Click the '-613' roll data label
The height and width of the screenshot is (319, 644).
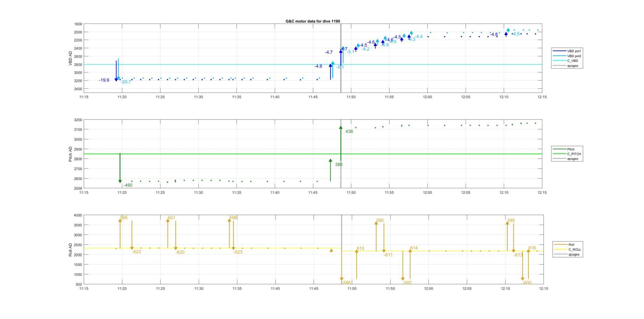tap(518, 255)
